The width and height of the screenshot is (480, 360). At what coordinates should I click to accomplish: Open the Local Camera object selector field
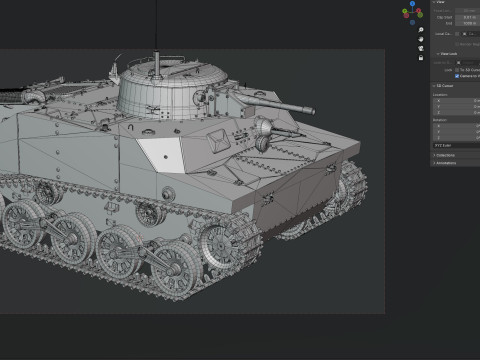click(471, 34)
